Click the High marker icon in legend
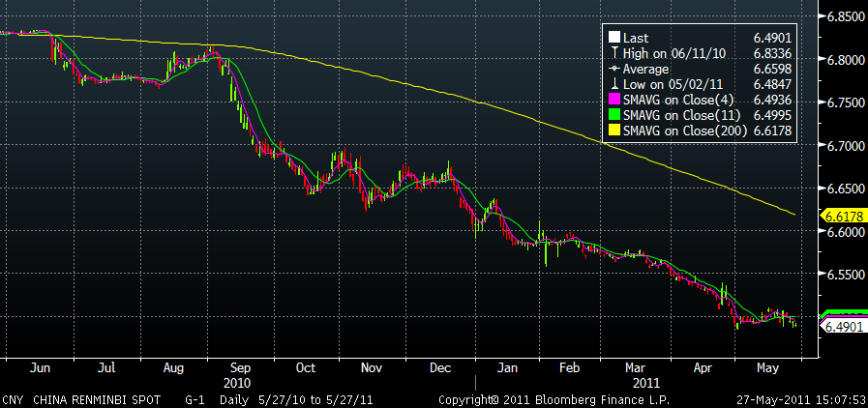This screenshot has width=868, height=408. [x=613, y=53]
